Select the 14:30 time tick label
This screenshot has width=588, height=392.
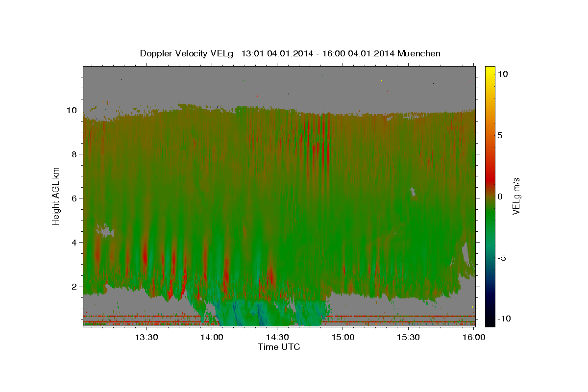pyautogui.click(x=277, y=337)
